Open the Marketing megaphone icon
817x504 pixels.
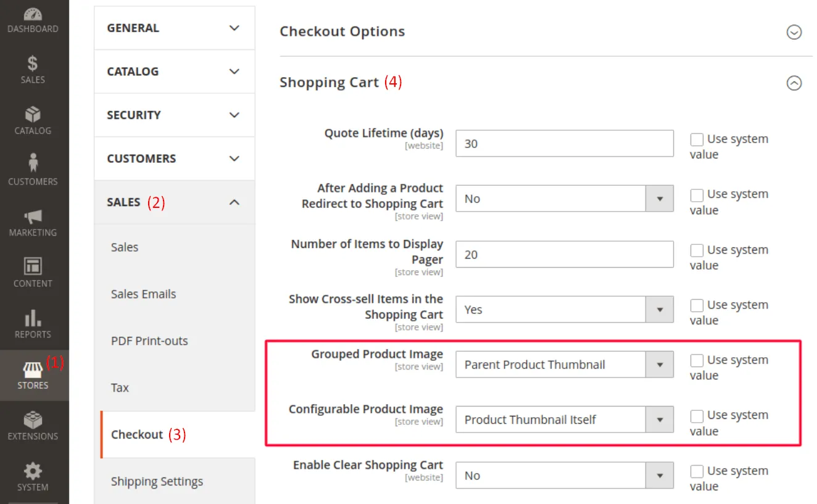point(33,216)
